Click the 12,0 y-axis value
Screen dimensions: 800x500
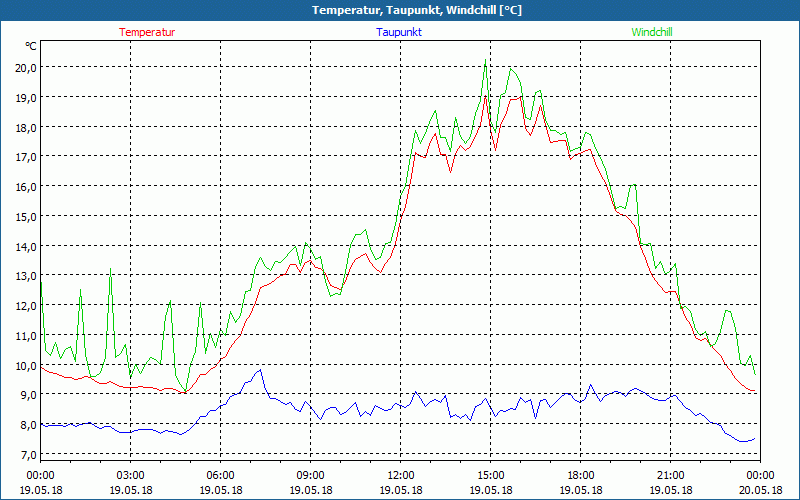tap(26, 306)
